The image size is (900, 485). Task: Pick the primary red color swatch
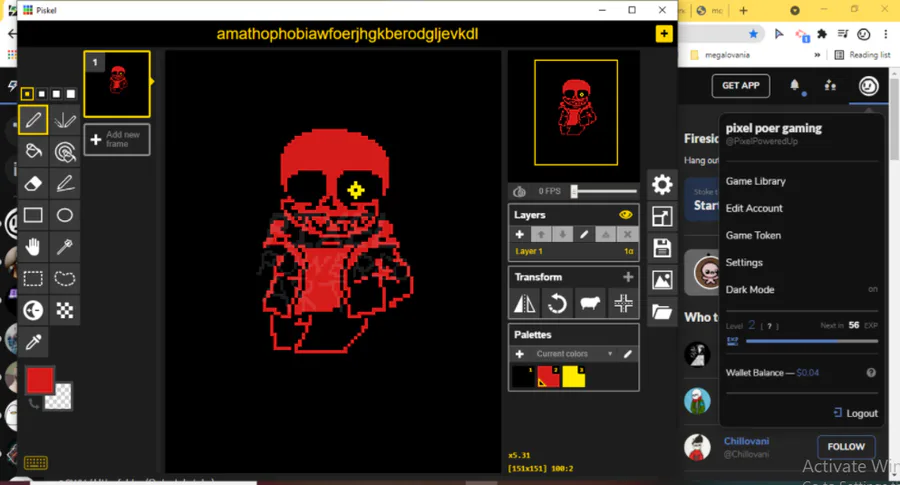point(40,379)
